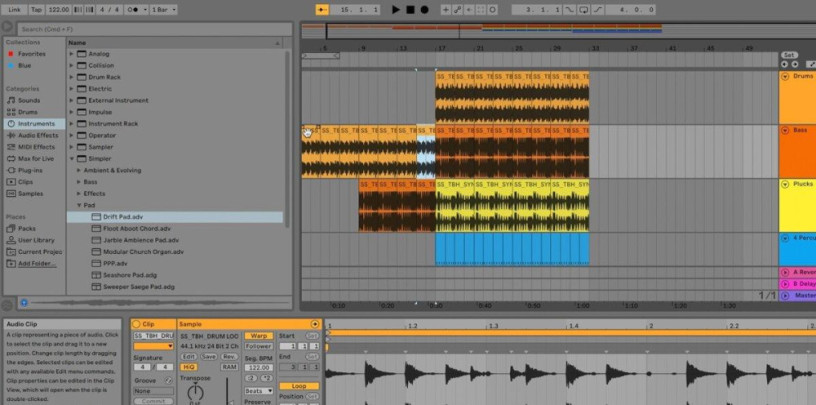Expand the Drum Rack folder
Viewport: 816px width, 405px height.
pyautogui.click(x=72, y=77)
